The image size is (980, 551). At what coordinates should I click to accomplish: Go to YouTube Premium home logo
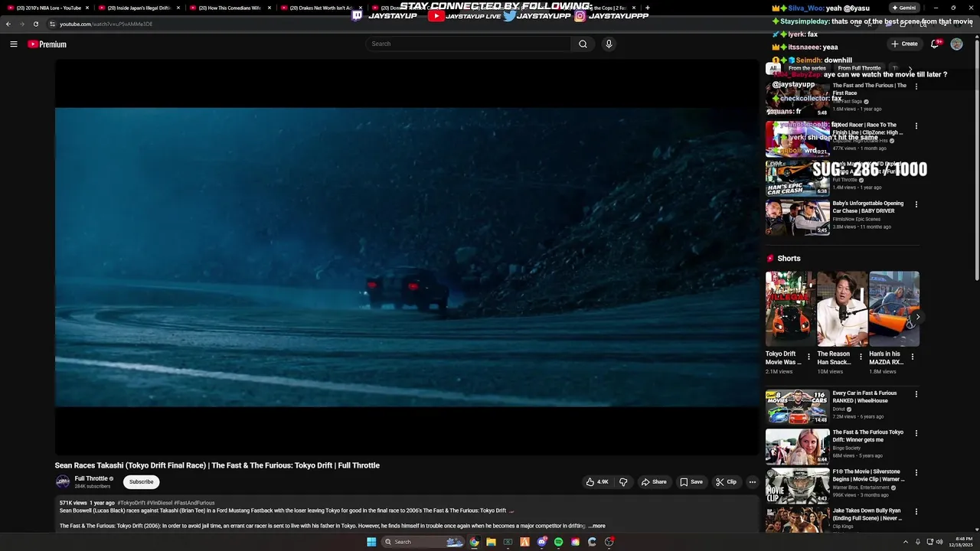47,44
